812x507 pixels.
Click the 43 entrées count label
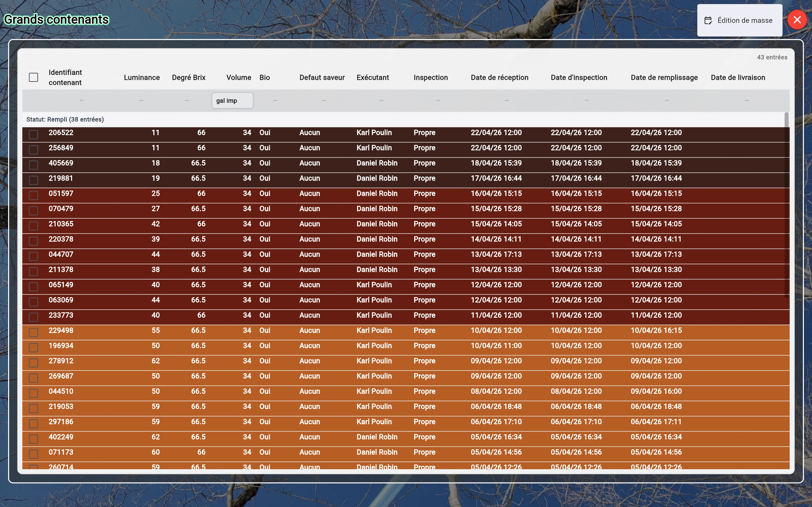pyautogui.click(x=772, y=57)
